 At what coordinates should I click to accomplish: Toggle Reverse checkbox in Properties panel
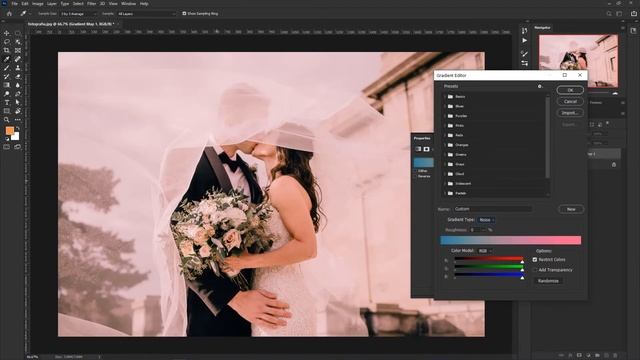coord(415,176)
